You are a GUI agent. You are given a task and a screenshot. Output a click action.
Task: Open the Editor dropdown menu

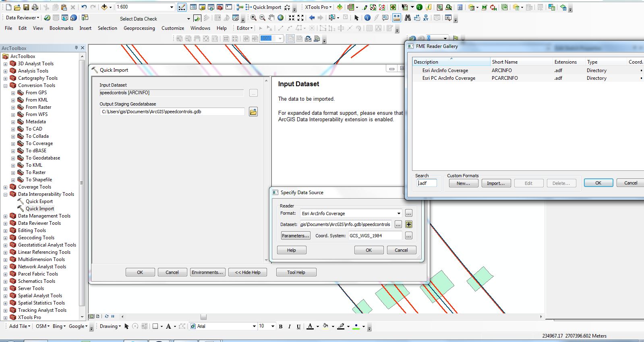click(245, 28)
